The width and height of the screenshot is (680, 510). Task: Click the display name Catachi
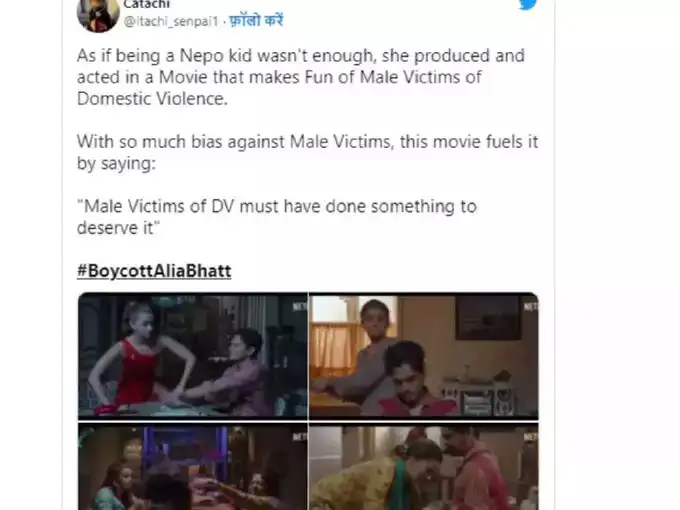pyautogui.click(x=145, y=4)
